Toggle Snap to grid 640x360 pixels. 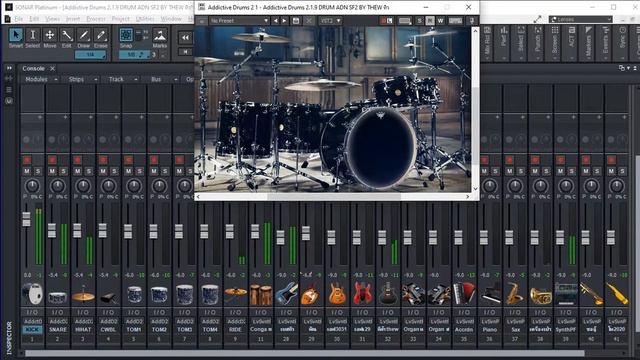126,35
